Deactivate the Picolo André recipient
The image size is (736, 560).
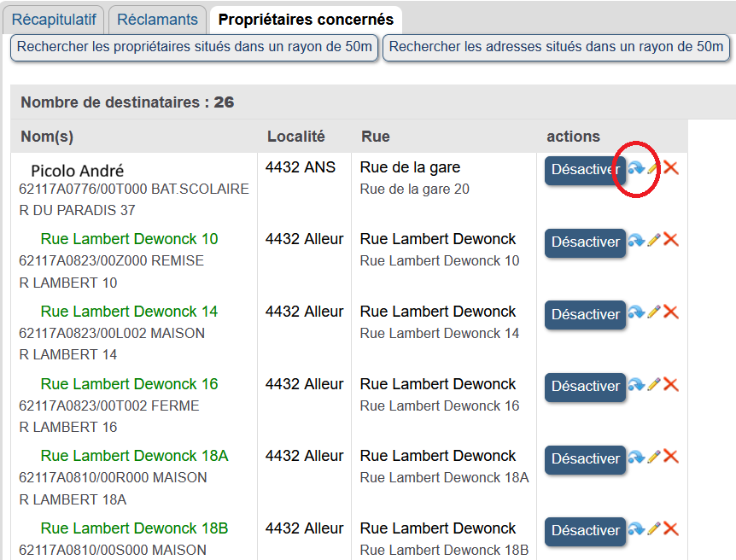(x=585, y=170)
